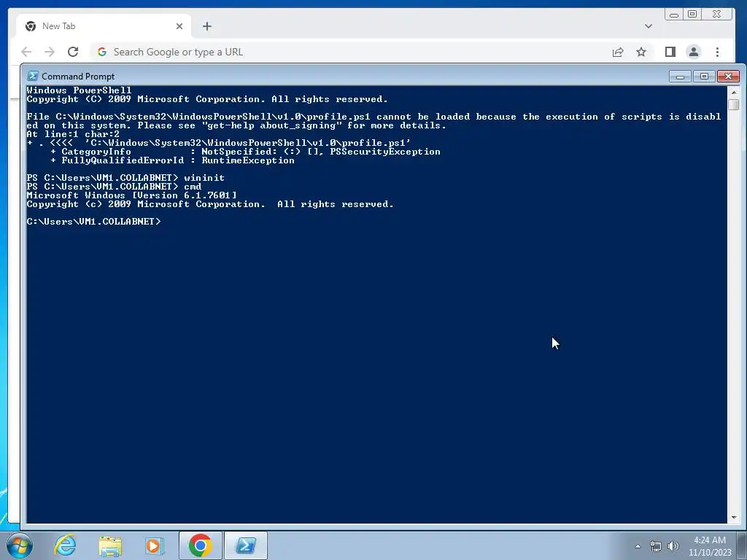Image resolution: width=747 pixels, height=560 pixels.
Task: Click 'Microsoft Windows [Version 6.1.7601]' line
Action: coord(131,195)
